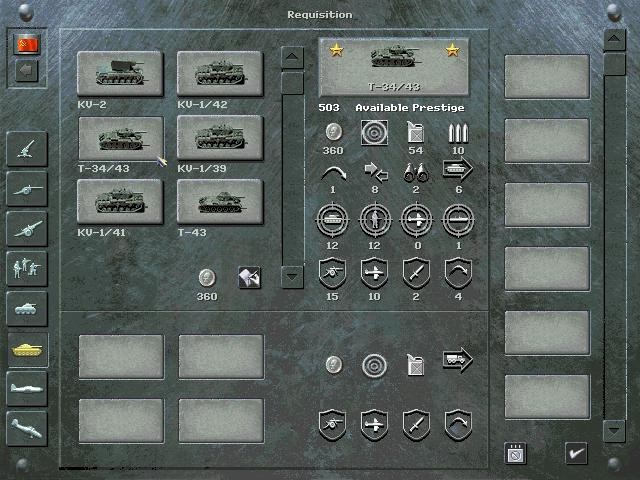Click the T-34/43 preview image with stars
This screenshot has height=480, width=640.
393,64
